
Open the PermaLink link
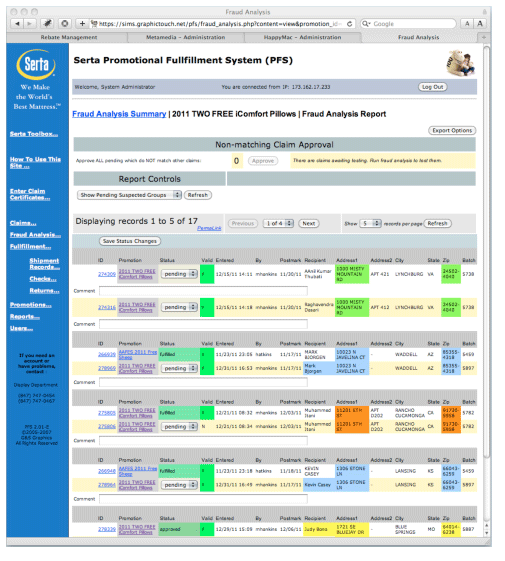point(209,228)
